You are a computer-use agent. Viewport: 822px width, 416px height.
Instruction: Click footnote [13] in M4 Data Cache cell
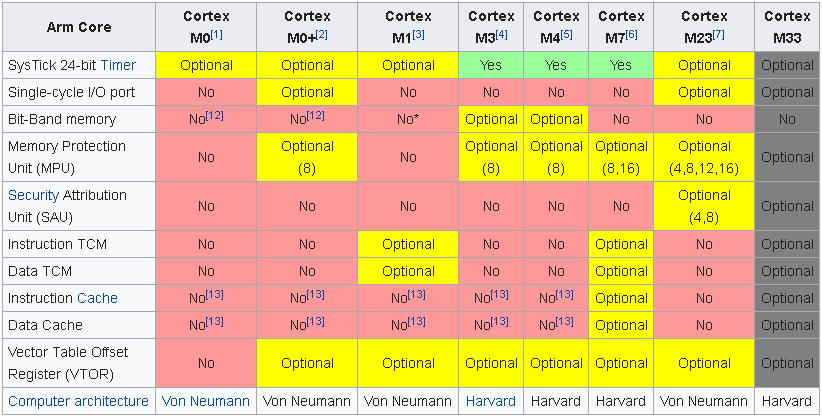pos(565,321)
